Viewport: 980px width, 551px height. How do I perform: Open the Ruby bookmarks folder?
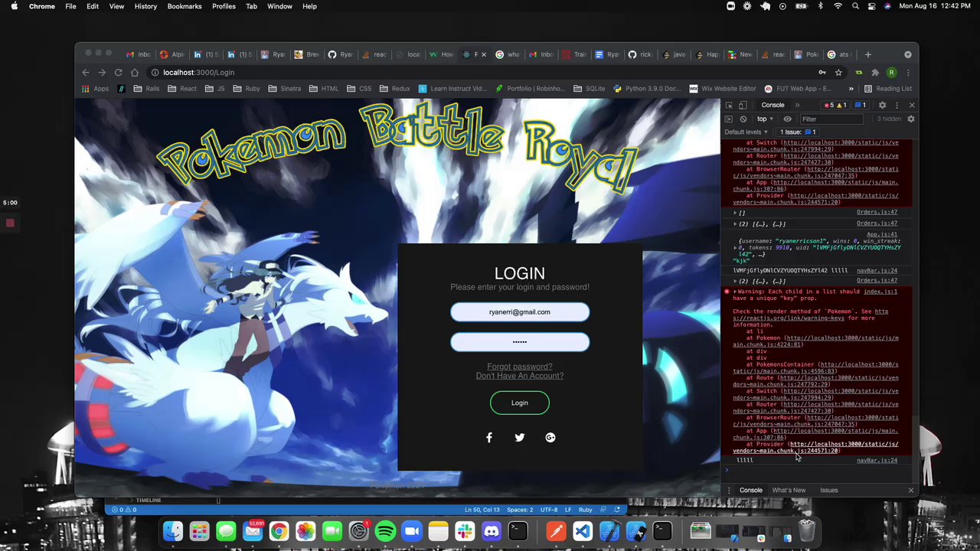tap(246, 89)
